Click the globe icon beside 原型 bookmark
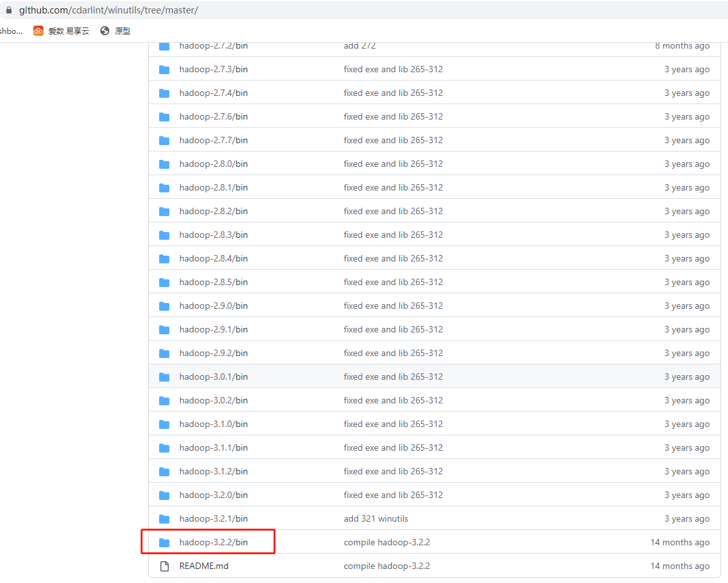Image resolution: width=728 pixels, height=583 pixels. click(105, 31)
